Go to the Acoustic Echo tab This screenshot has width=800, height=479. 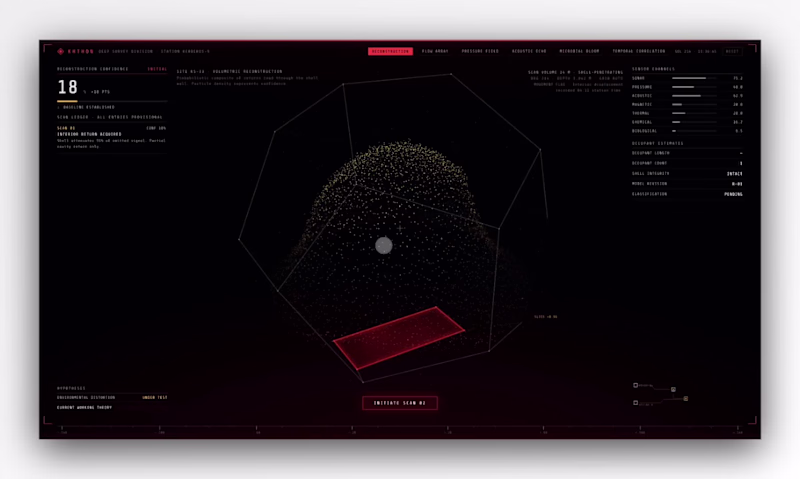[x=529, y=52]
